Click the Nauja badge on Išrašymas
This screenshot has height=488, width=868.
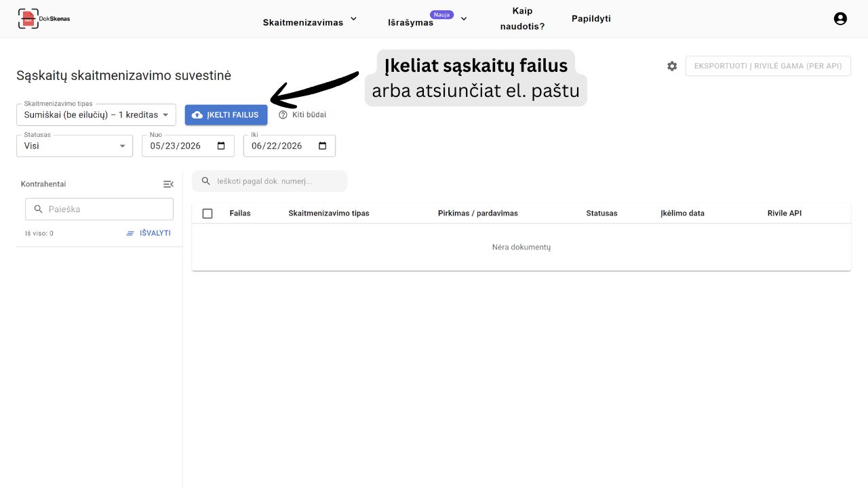tap(441, 14)
